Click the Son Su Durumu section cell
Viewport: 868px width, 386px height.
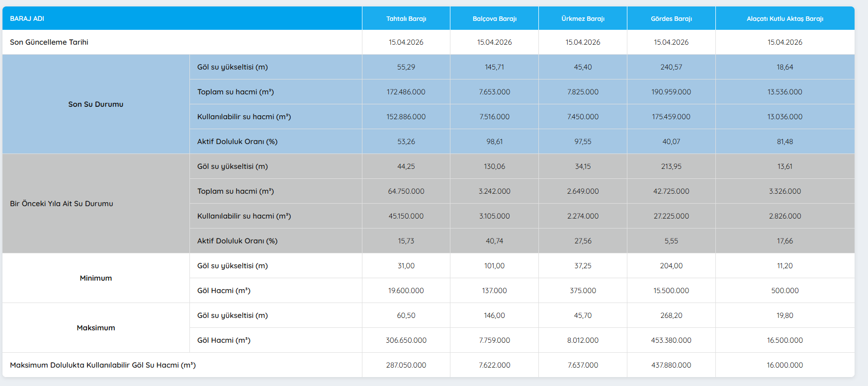96,104
